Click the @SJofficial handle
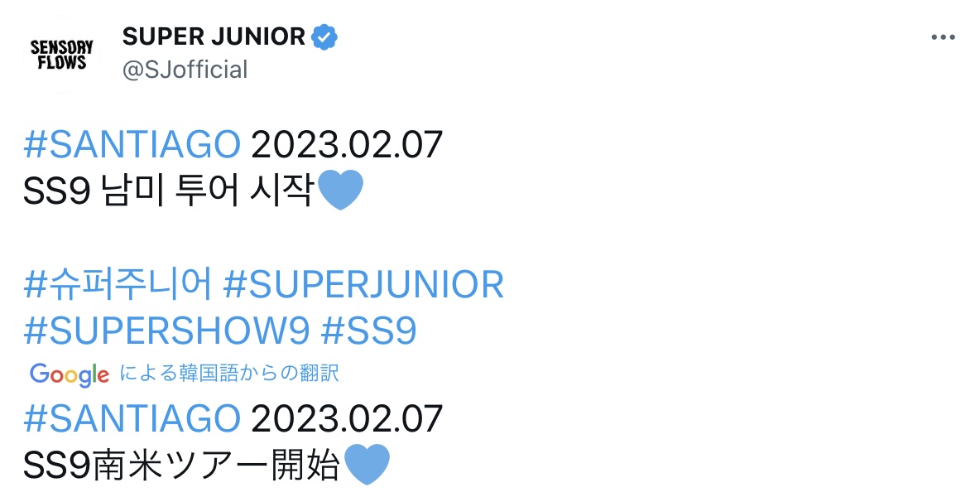 pos(184,70)
